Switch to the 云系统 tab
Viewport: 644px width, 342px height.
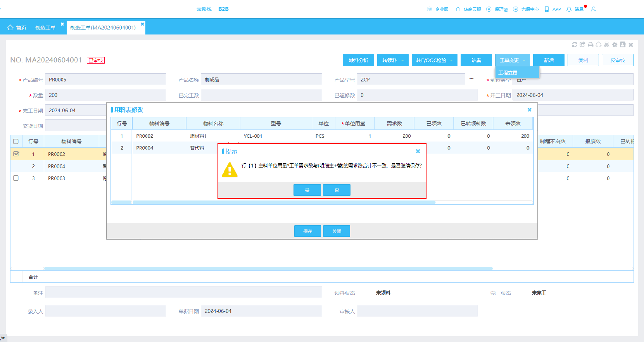[x=204, y=9]
